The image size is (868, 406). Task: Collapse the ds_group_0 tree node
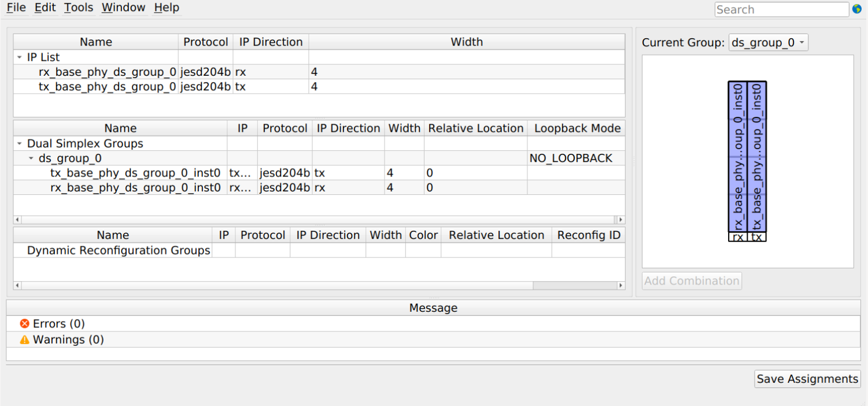[x=31, y=158]
